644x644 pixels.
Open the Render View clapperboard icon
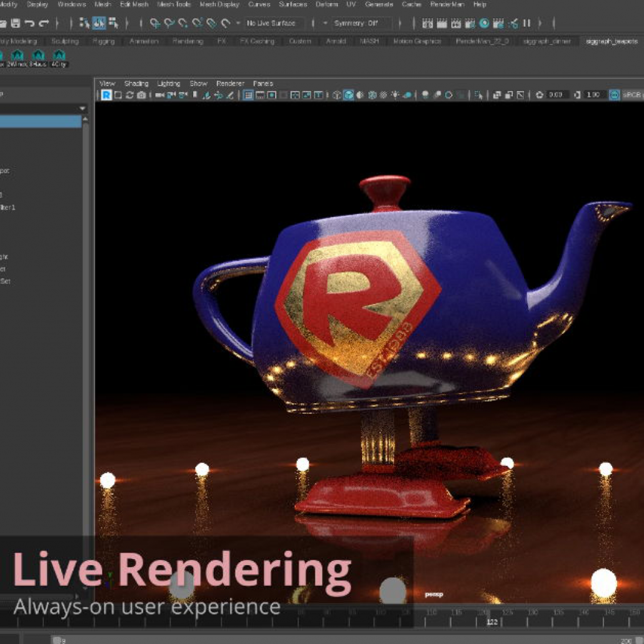pos(428,23)
